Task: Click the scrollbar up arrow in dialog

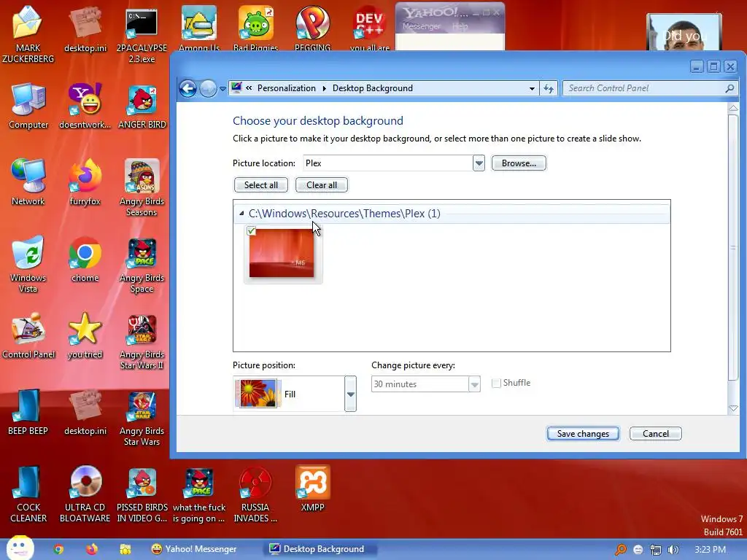Action: pyautogui.click(x=733, y=108)
